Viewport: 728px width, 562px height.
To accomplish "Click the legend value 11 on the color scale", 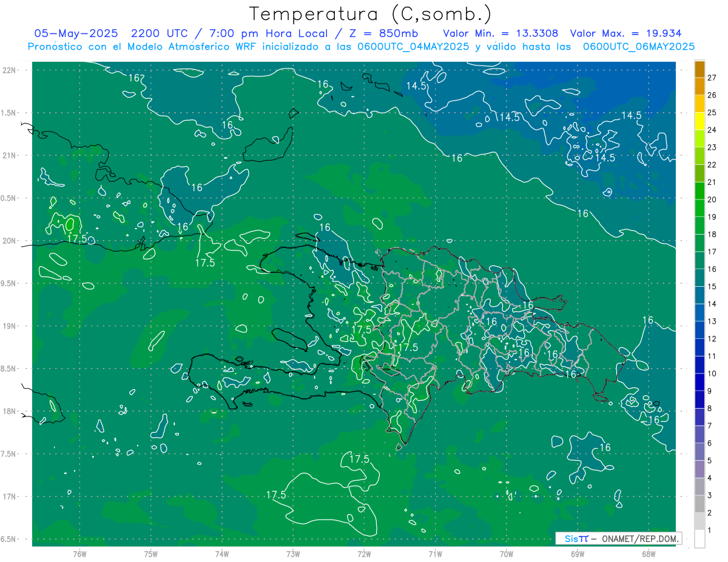I will [712, 356].
